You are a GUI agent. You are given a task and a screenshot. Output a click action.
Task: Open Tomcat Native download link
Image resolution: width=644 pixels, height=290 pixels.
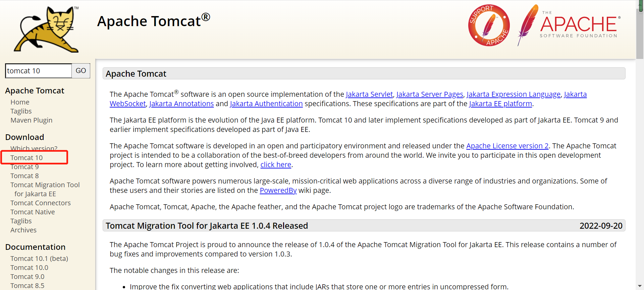point(33,212)
